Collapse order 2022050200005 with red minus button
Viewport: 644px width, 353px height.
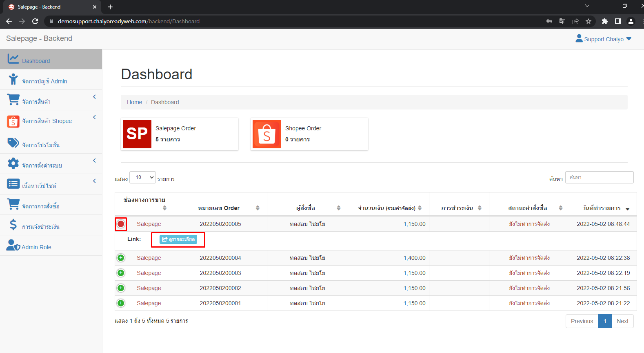121,224
